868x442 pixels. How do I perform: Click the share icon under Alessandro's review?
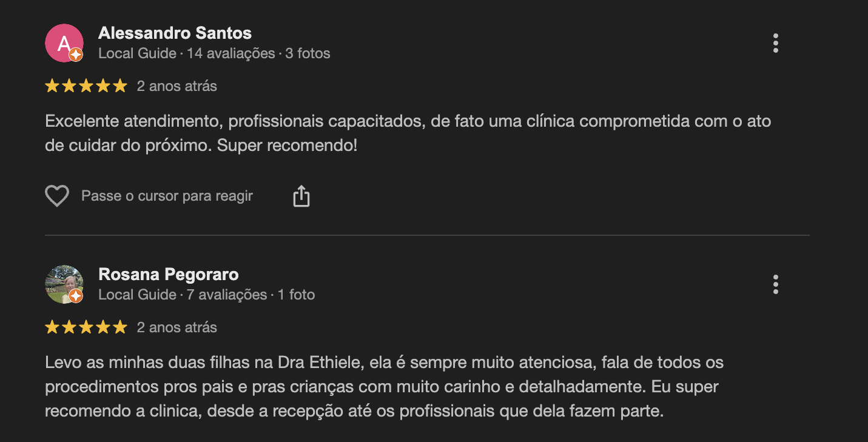click(x=301, y=196)
